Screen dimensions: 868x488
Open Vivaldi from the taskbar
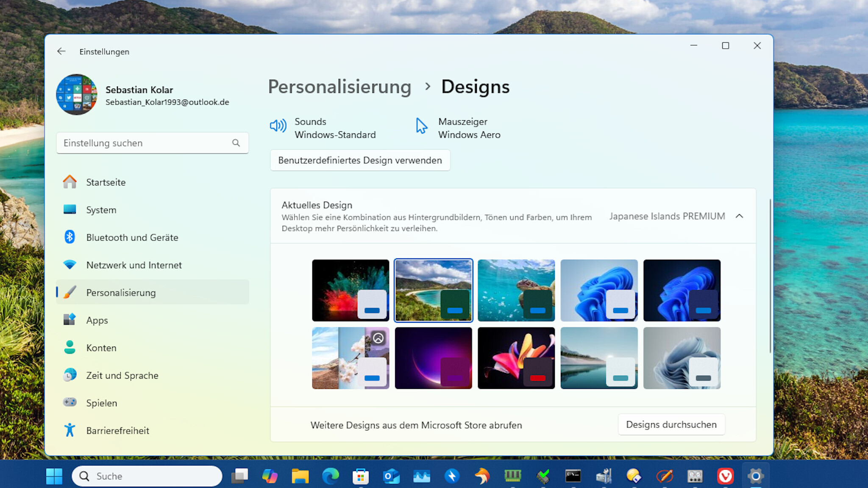tap(725, 476)
